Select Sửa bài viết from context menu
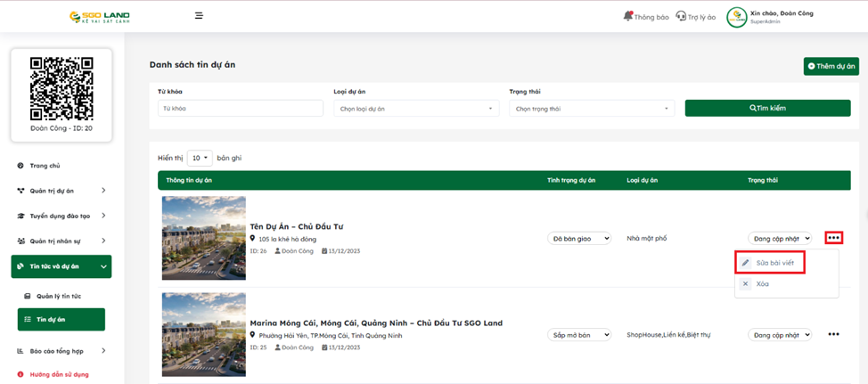Screen dimensions: 868x384 click(774, 263)
